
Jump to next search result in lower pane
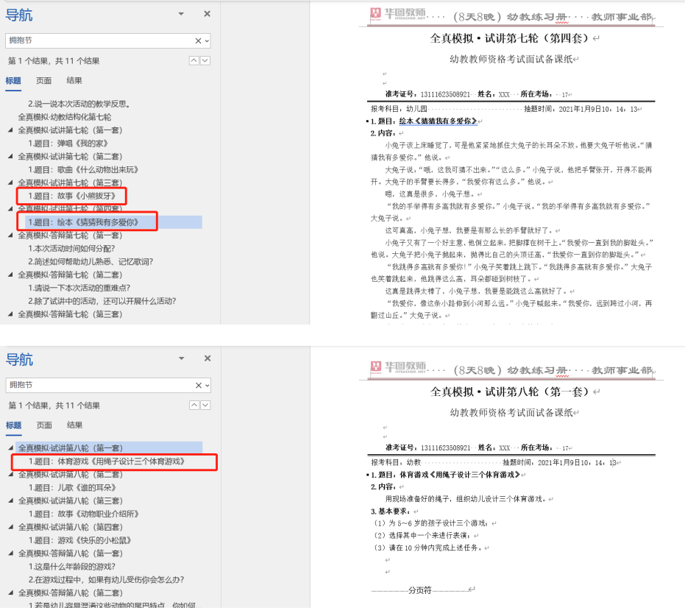[205, 406]
